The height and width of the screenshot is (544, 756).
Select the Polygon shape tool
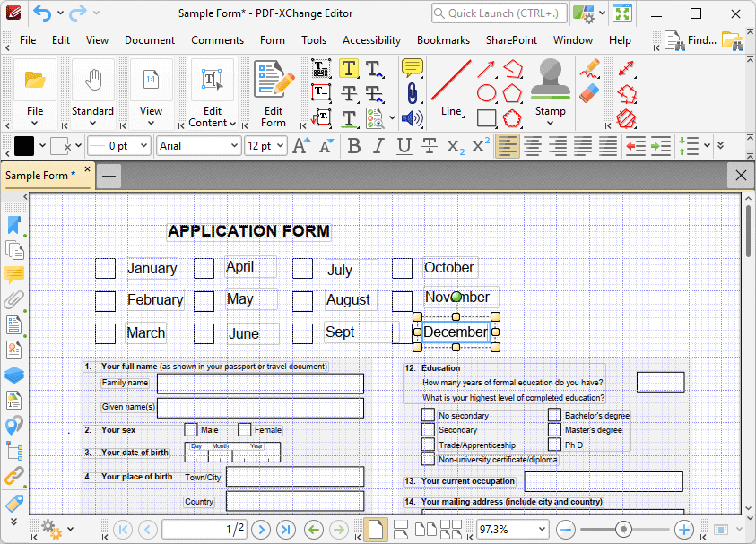pos(512,93)
